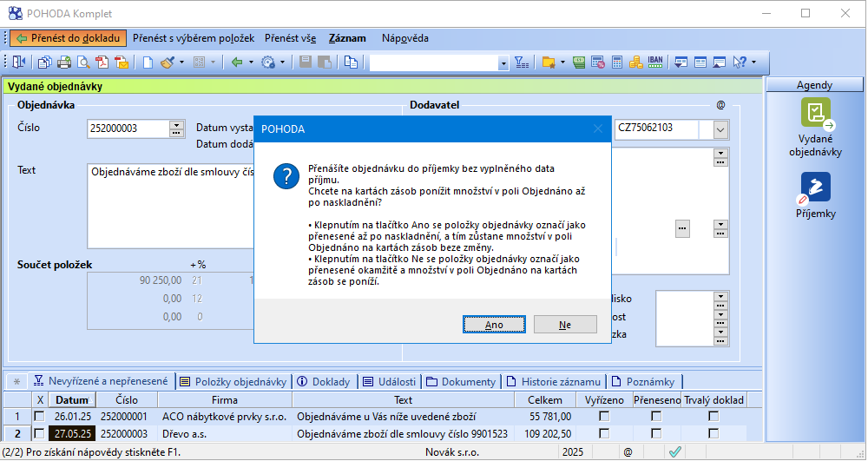
Task: Click the green check mark in the status bar
Action: 674,451
